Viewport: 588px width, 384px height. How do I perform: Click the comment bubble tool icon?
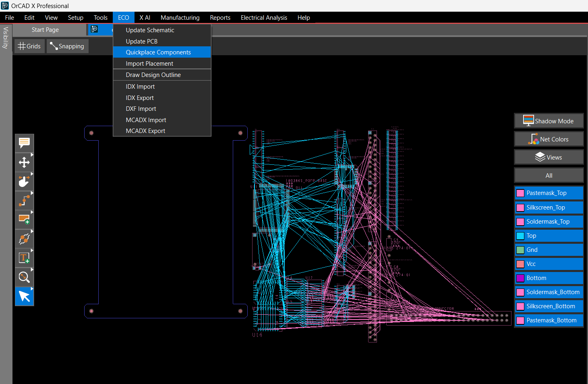(x=24, y=143)
